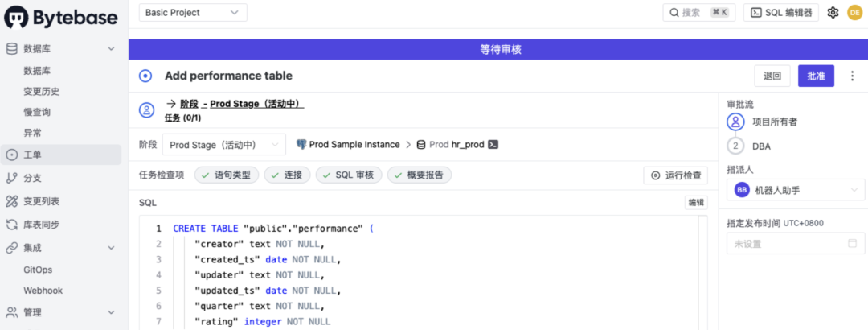Click the Bytebase logo
Viewport: 868px width, 330px height.
point(61,17)
